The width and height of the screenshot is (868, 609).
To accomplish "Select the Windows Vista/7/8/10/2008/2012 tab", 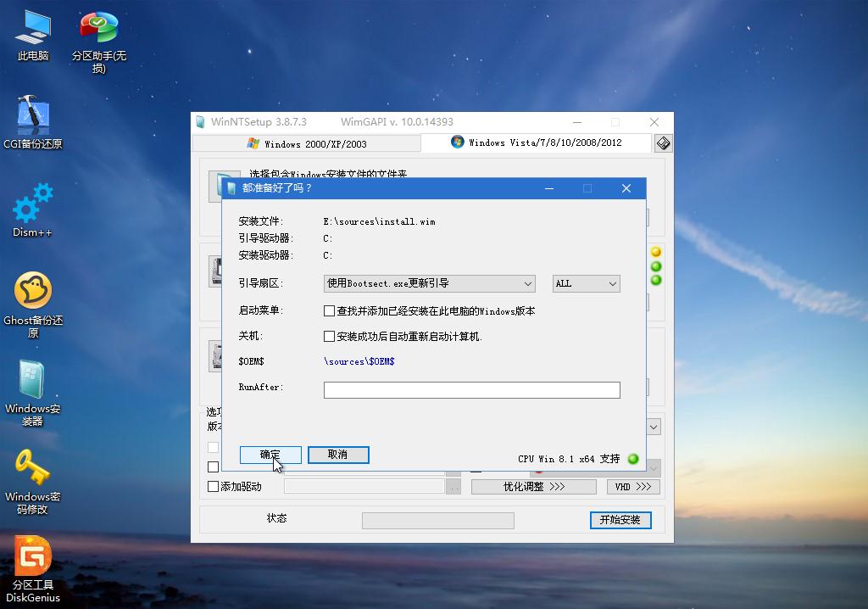I will [x=537, y=142].
